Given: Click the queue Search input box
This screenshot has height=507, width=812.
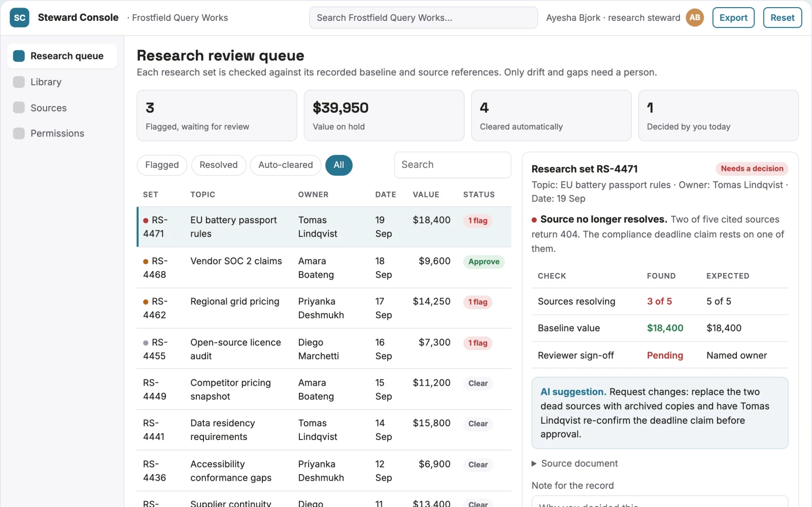Looking at the screenshot, I should [x=453, y=165].
